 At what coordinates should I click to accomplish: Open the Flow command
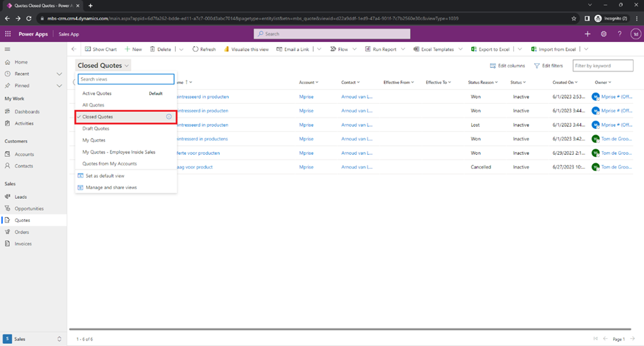coord(339,49)
